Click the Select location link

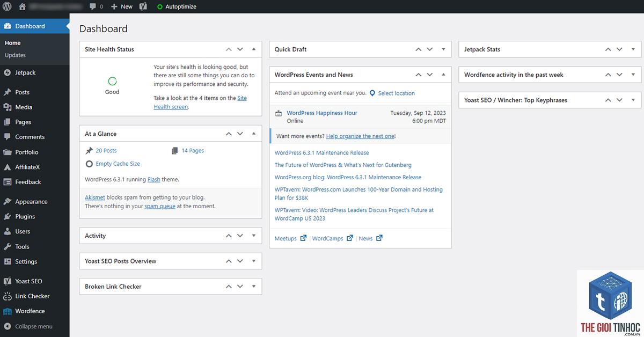point(397,93)
